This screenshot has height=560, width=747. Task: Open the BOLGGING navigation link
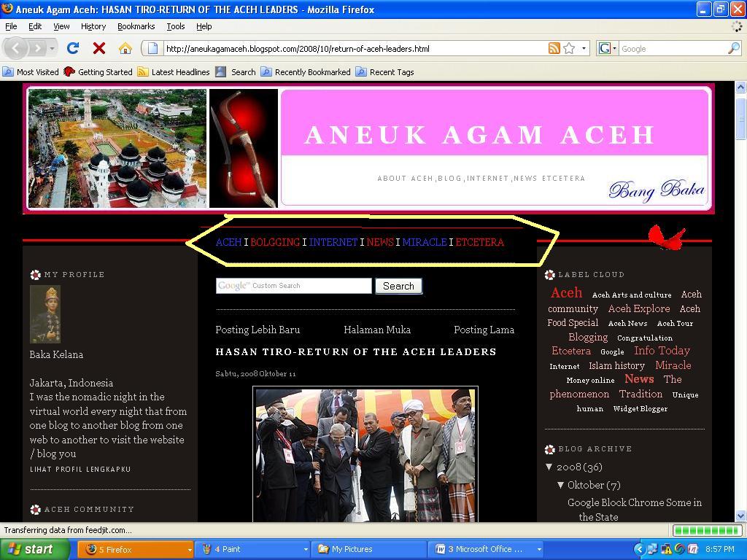pos(275,242)
